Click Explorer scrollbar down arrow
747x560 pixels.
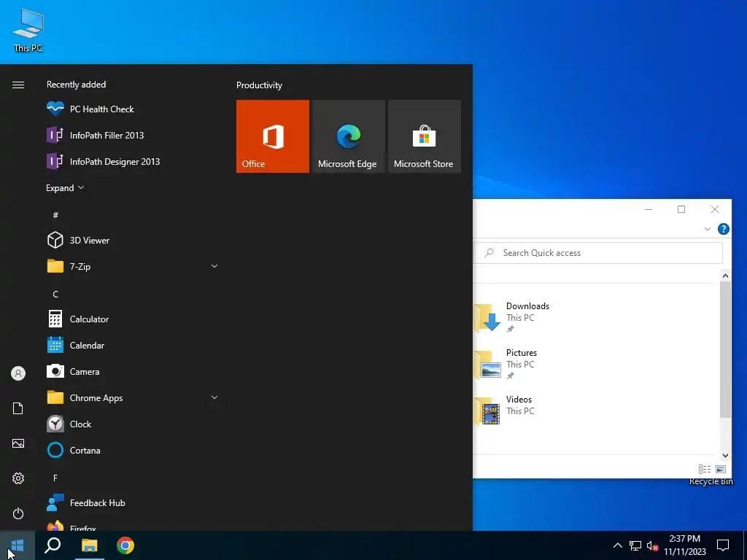point(725,456)
